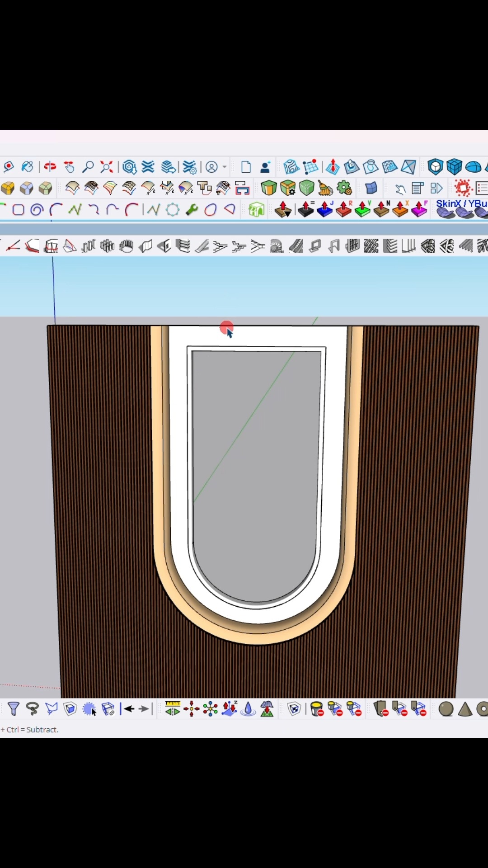The width and height of the screenshot is (488, 868).
Task: Click the Zoom Extents icon
Action: [107, 167]
